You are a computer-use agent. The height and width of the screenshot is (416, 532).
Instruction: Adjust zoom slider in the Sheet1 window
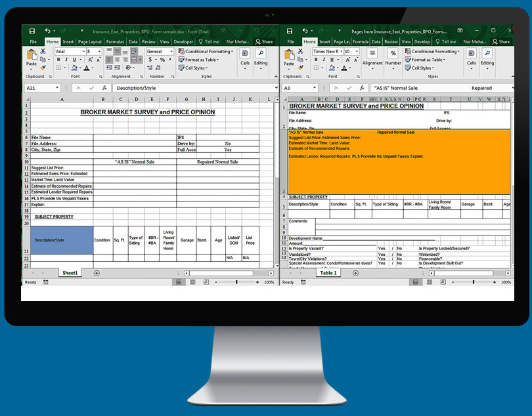click(x=237, y=282)
